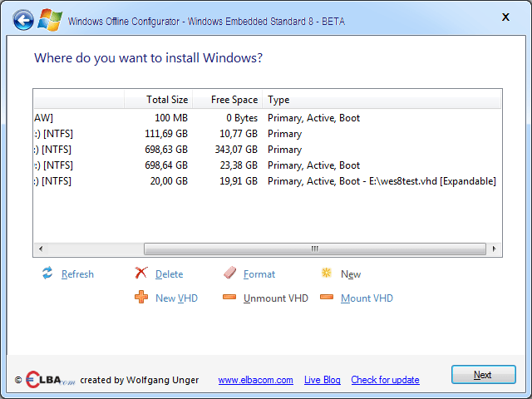
Task: Open www.elbacom.com link
Action: pyautogui.click(x=255, y=380)
